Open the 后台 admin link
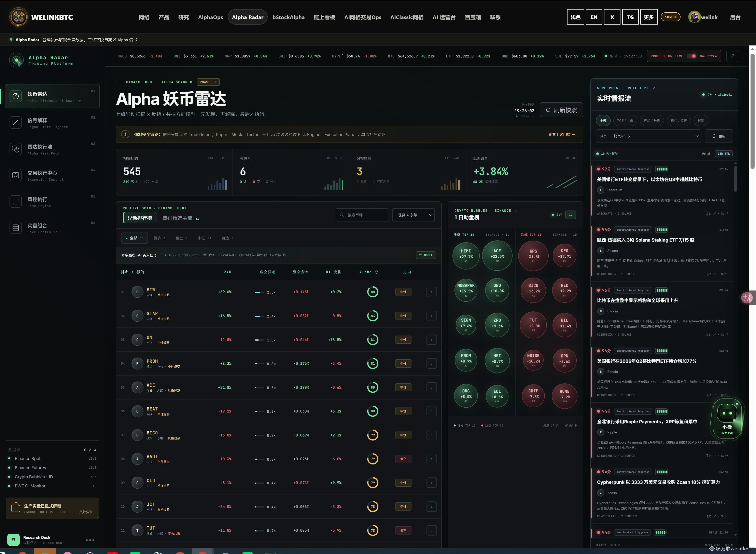 click(735, 17)
